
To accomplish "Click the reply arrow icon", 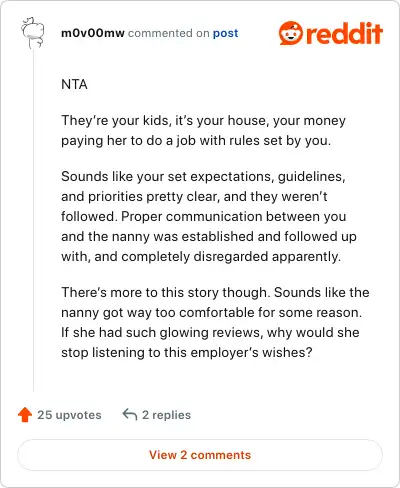I will coord(130,414).
